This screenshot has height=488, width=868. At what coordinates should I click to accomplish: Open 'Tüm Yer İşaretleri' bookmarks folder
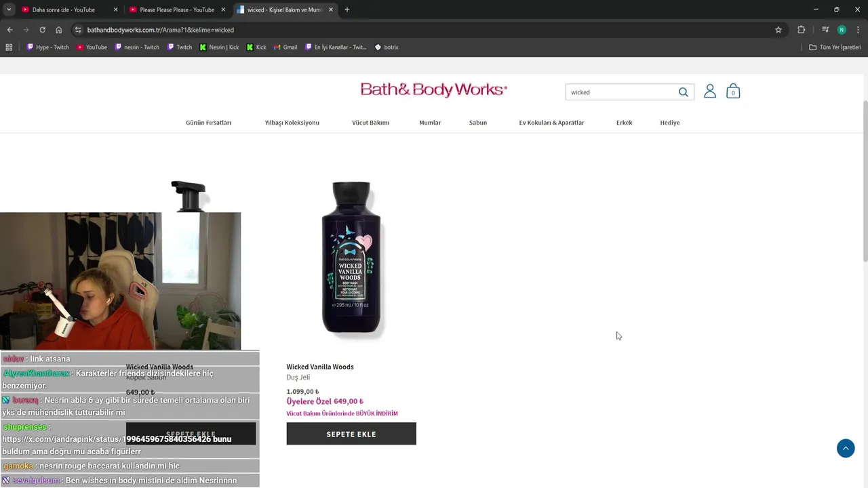click(x=835, y=47)
